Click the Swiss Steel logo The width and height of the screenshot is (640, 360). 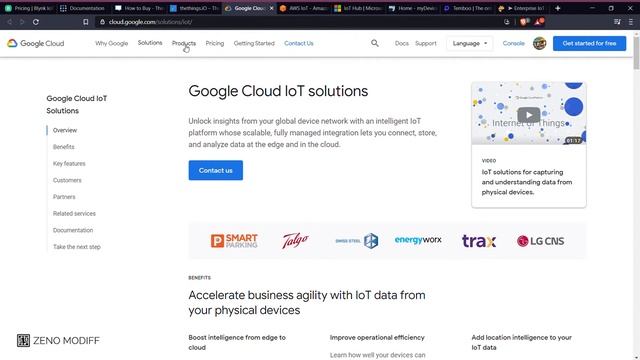pyautogui.click(x=356, y=241)
